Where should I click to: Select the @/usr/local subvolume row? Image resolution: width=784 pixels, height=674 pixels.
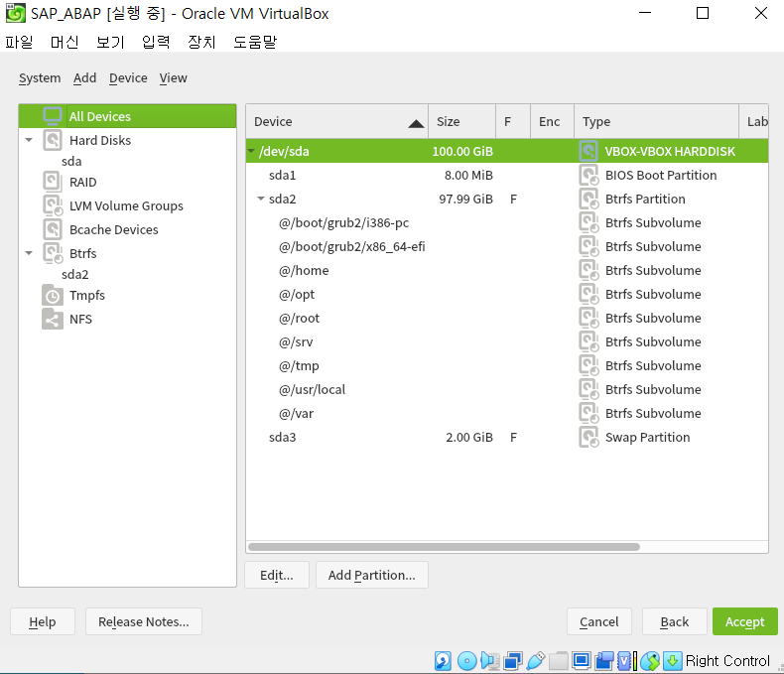coord(507,389)
